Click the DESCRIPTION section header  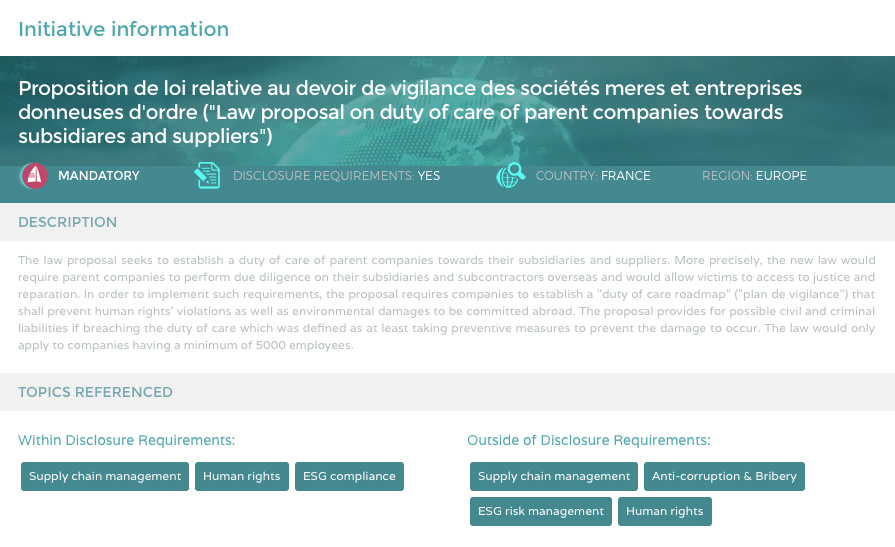67,222
